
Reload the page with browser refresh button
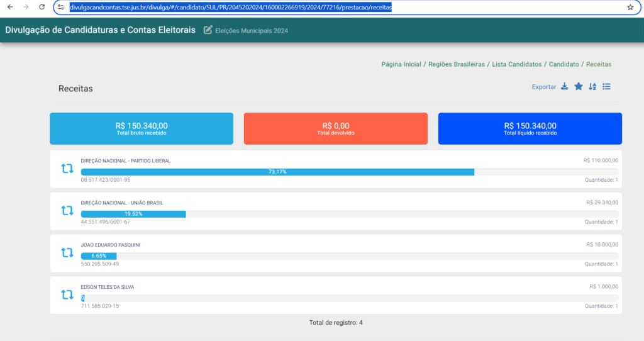[x=42, y=7]
